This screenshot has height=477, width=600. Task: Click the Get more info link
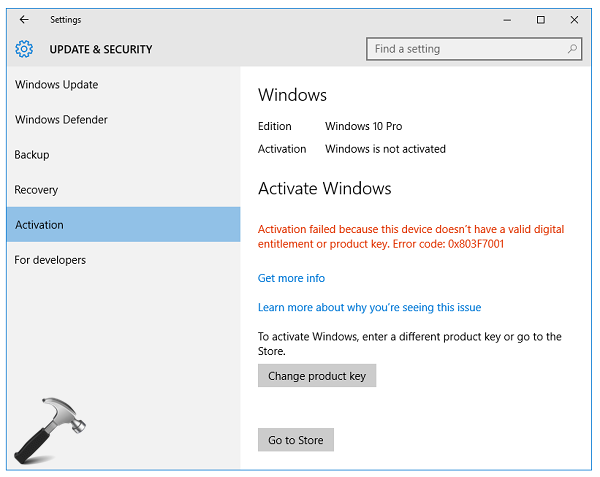291,278
